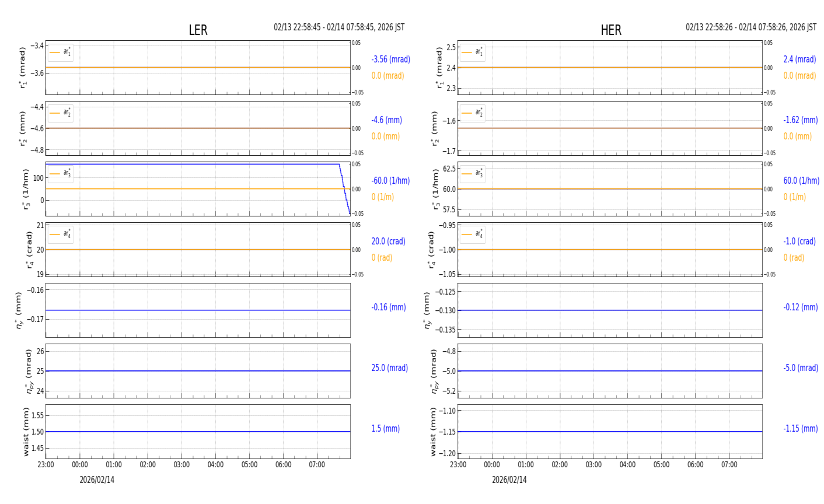Click the orange 0.0 (mrad) value beside LER r1
The width and height of the screenshot is (824, 504).
pyautogui.click(x=388, y=76)
